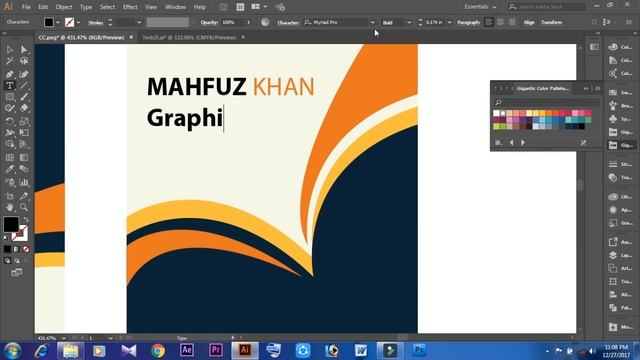Open the font size dropdown
This screenshot has width=640, height=360.
(449, 22)
